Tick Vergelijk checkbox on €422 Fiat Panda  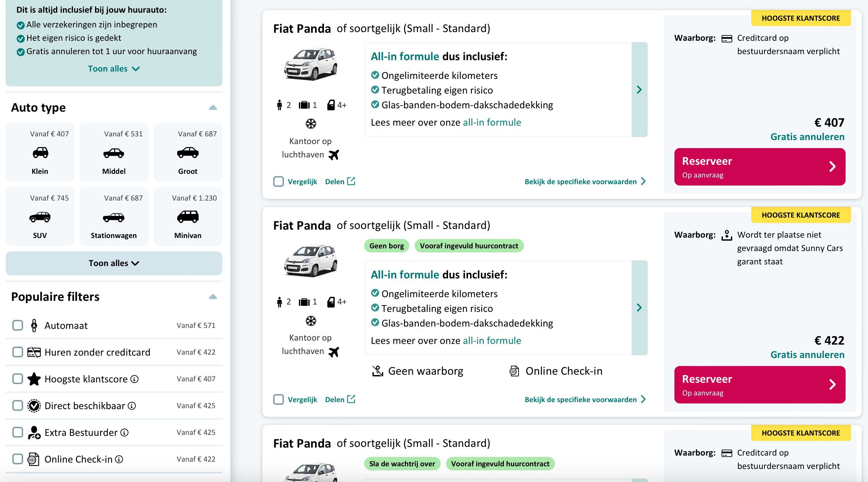pyautogui.click(x=278, y=399)
